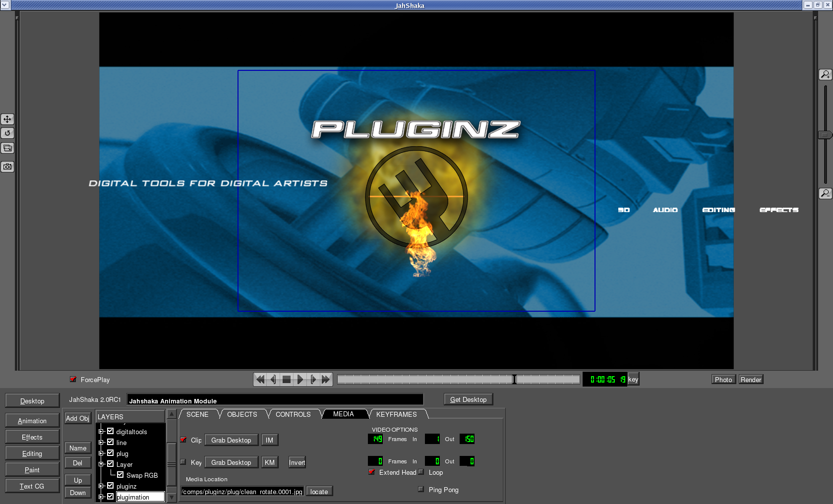Toggle visibility of the Layer layer

111,464
